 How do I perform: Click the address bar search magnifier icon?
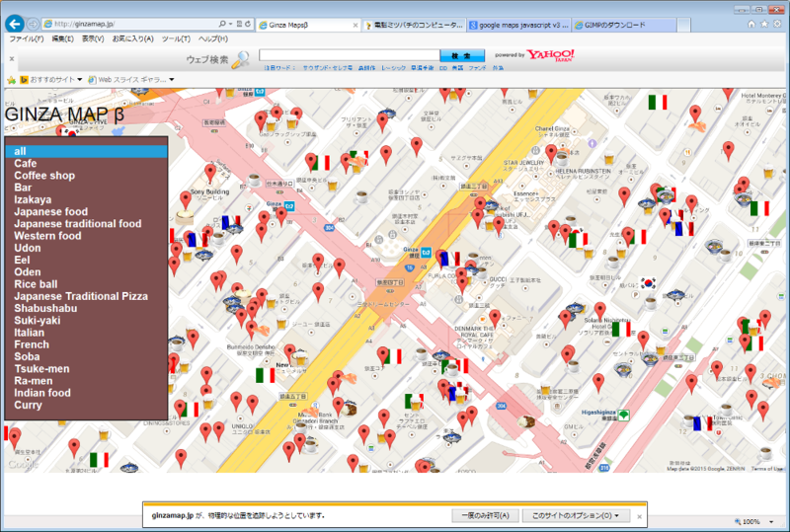[222, 24]
